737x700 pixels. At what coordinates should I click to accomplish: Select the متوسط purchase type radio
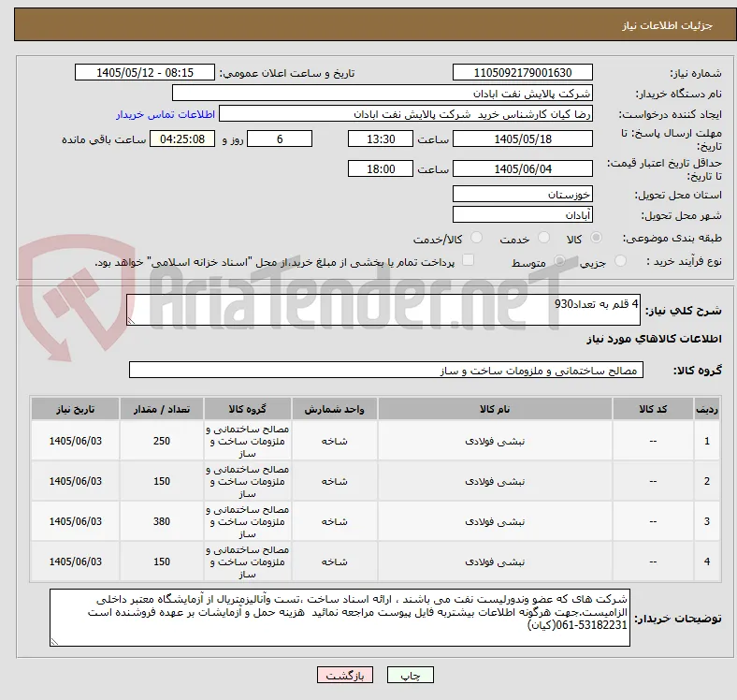pos(559,260)
